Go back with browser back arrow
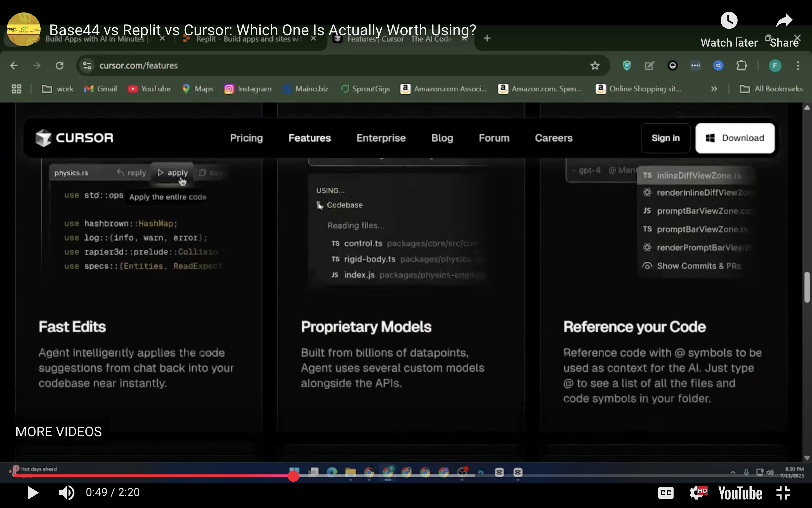Viewport: 812px width, 508px height. pyautogui.click(x=14, y=65)
